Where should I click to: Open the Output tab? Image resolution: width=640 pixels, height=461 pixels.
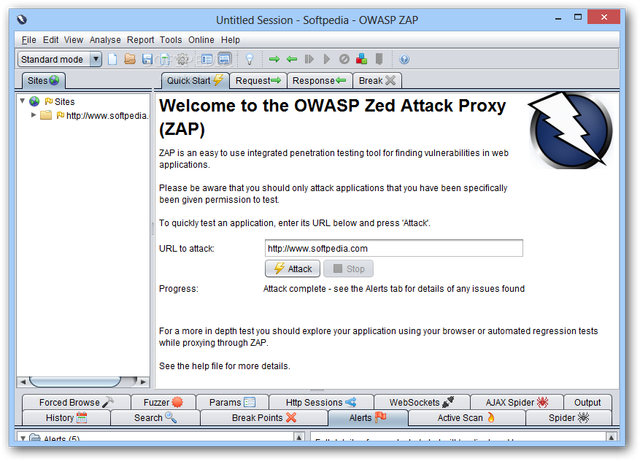tap(587, 402)
